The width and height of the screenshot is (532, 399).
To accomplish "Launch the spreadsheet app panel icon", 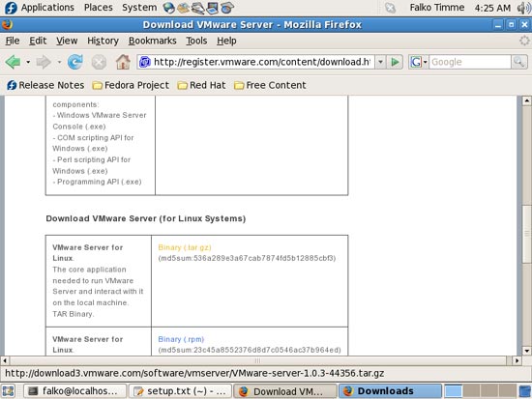I will tap(227, 8).
